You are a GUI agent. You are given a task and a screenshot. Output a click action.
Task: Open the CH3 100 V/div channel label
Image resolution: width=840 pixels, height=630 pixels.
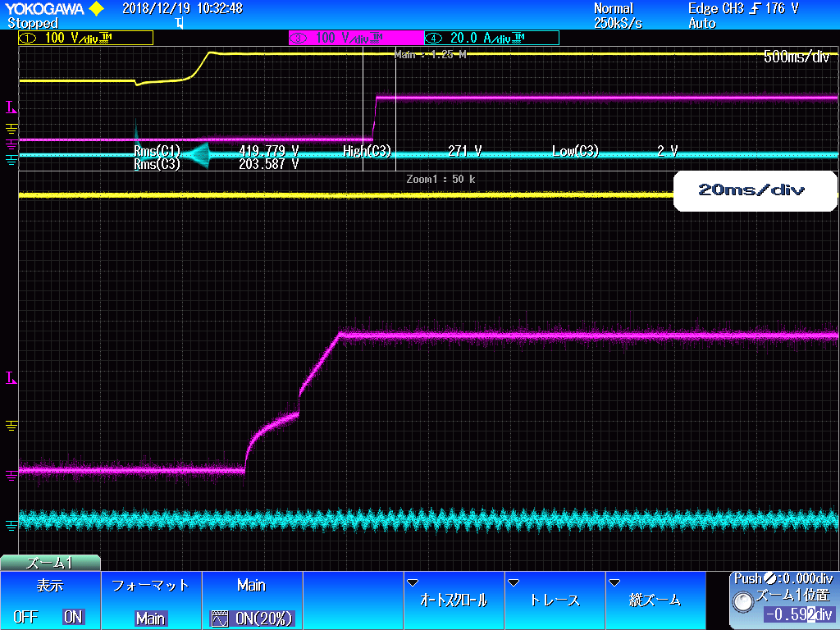(356, 38)
